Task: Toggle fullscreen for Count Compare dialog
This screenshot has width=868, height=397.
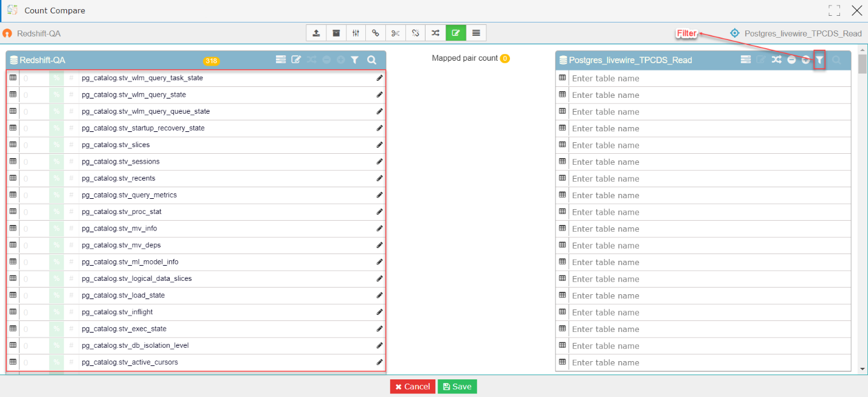Action: coord(834,10)
